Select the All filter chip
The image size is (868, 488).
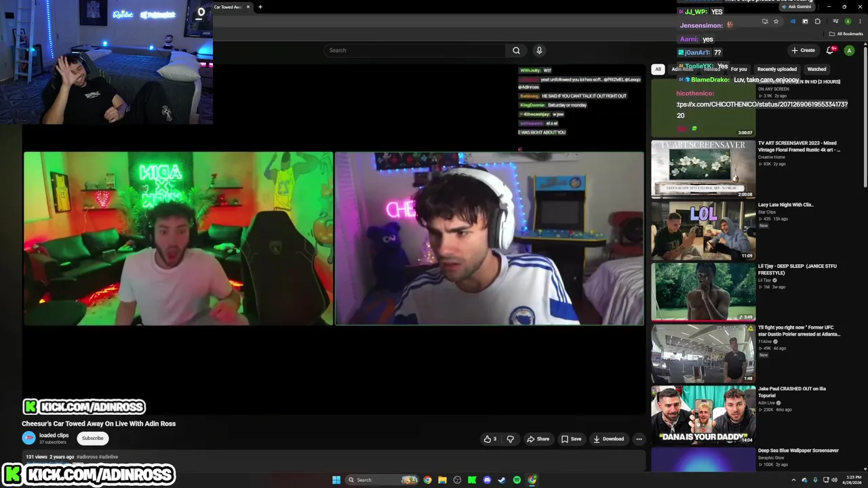pyautogui.click(x=658, y=69)
